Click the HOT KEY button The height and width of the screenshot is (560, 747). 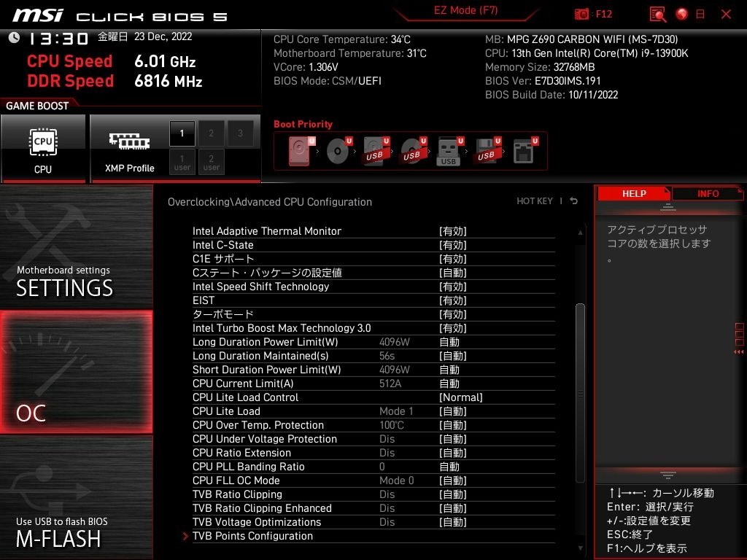[x=535, y=201]
